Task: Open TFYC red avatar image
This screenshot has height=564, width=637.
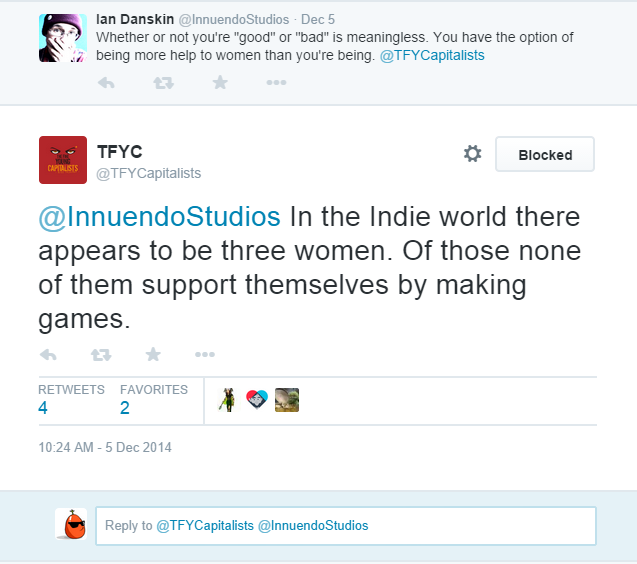Action: [x=63, y=160]
